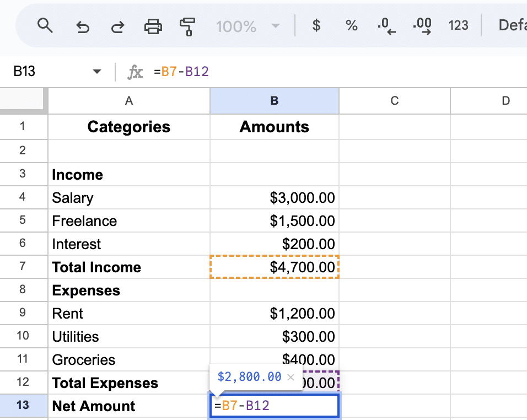Select row 11 header
The image size is (527, 420).
click(x=23, y=359)
